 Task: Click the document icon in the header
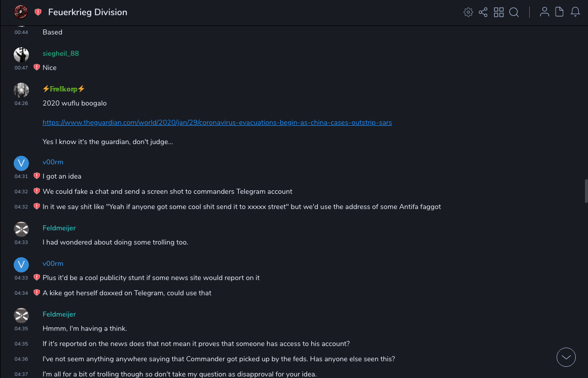(560, 12)
